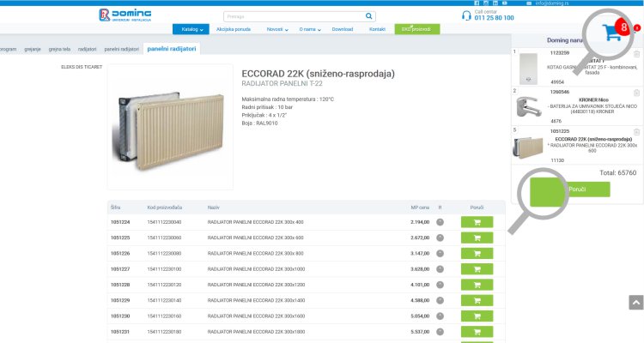Add ECCORAD 22K 300x1800 to cart
The height and width of the screenshot is (343, 644).
coord(477,332)
